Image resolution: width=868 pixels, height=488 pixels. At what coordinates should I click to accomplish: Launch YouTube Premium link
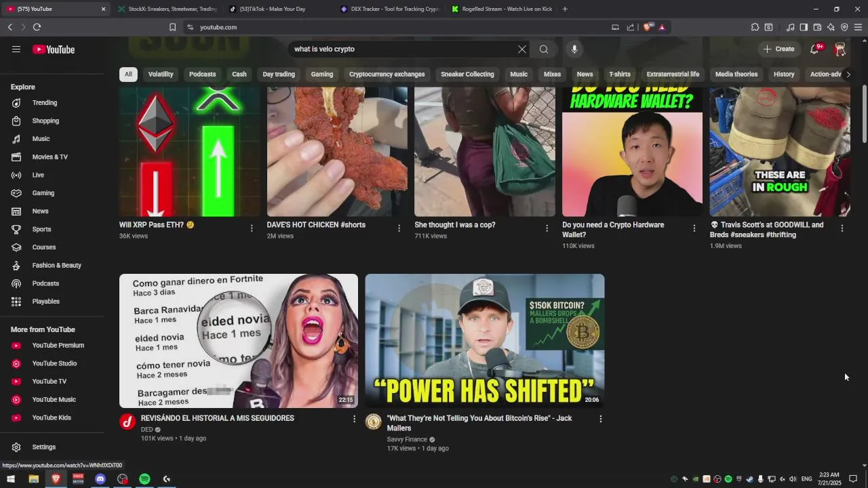58,345
